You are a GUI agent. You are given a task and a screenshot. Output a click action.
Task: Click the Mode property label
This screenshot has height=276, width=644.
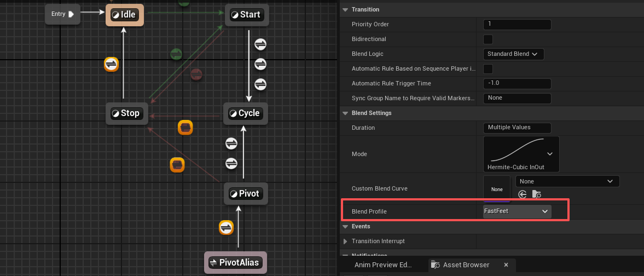pos(359,154)
